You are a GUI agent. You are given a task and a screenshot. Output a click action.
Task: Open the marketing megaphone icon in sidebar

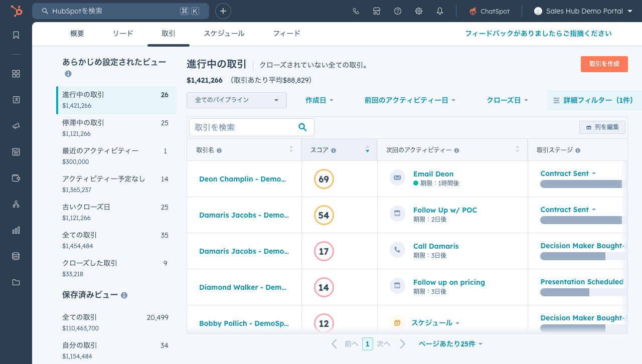16,126
